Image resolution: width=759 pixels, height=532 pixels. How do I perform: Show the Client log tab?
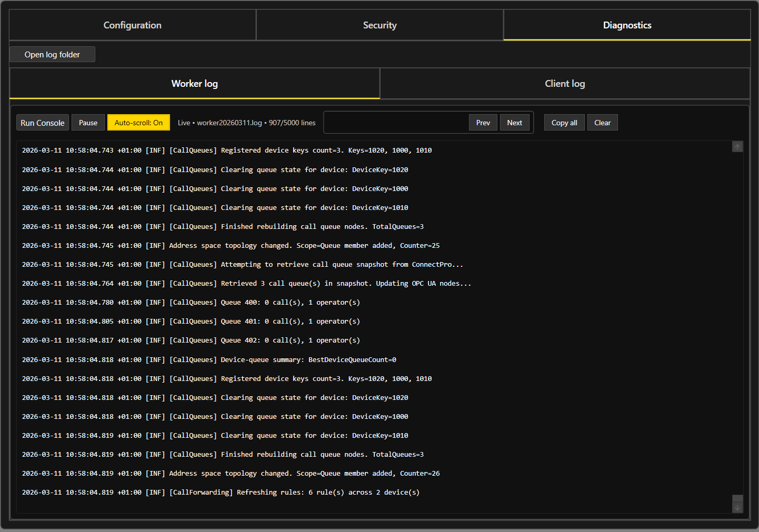click(565, 84)
